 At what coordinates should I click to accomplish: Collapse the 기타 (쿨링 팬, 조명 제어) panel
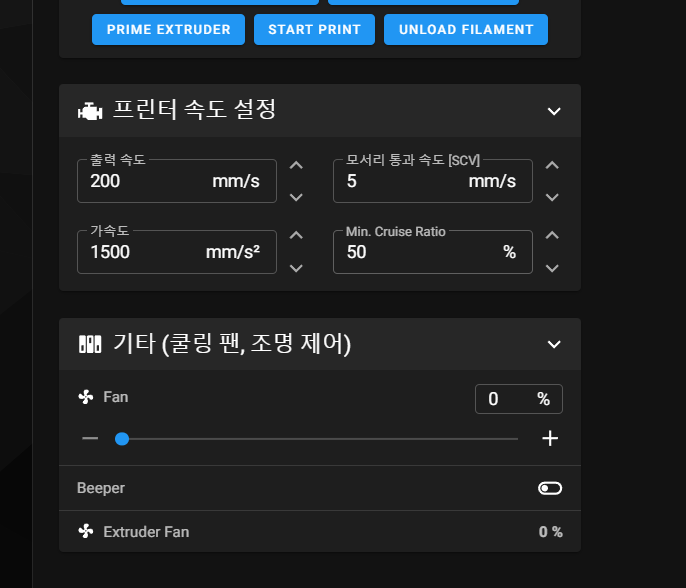pos(554,345)
